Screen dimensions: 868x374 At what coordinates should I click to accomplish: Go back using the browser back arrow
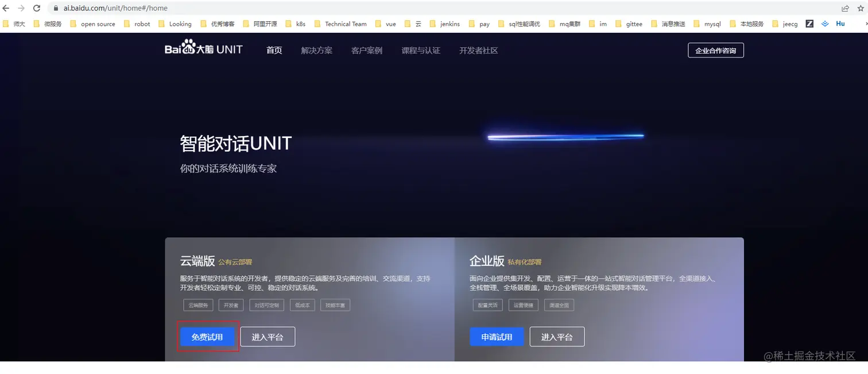pyautogui.click(x=6, y=8)
